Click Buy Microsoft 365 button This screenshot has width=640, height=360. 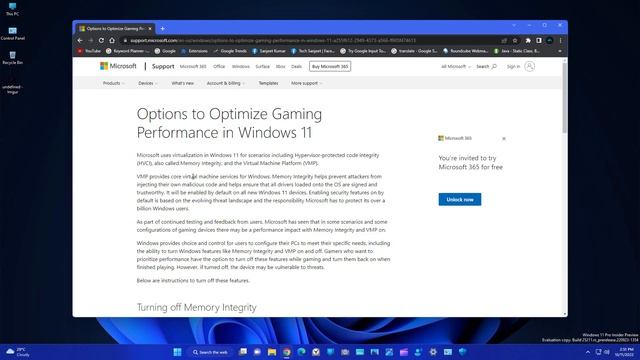point(330,67)
